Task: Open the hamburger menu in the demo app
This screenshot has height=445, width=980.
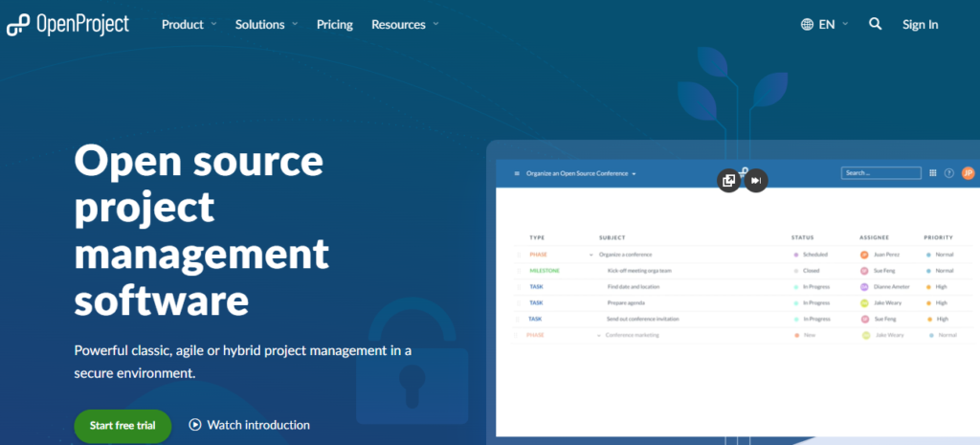Action: (x=517, y=173)
